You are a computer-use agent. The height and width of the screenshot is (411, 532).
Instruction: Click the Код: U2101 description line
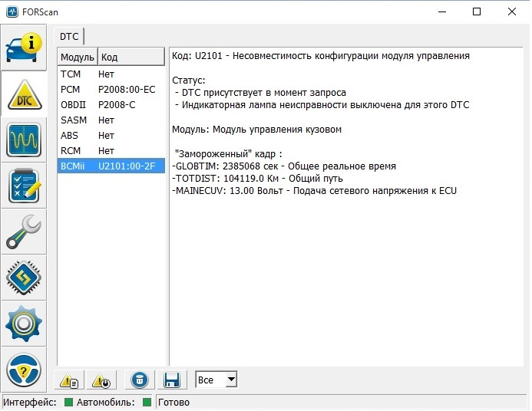pyautogui.click(x=321, y=56)
